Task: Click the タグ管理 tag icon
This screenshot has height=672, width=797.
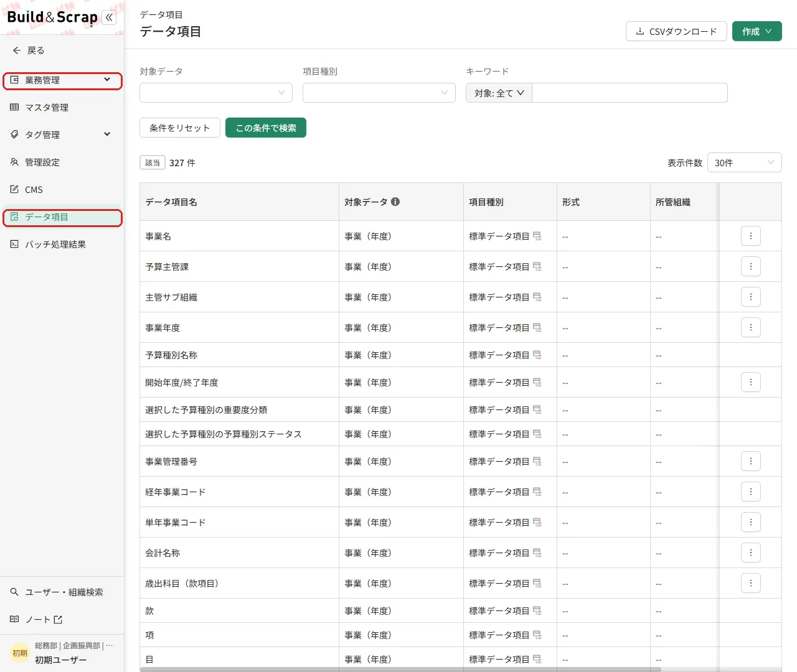Action: (14, 134)
